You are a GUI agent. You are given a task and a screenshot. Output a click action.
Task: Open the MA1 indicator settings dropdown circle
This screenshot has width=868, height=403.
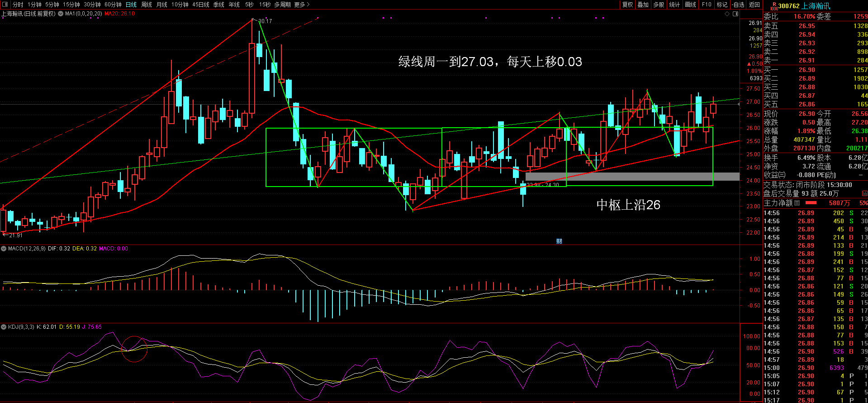point(61,14)
